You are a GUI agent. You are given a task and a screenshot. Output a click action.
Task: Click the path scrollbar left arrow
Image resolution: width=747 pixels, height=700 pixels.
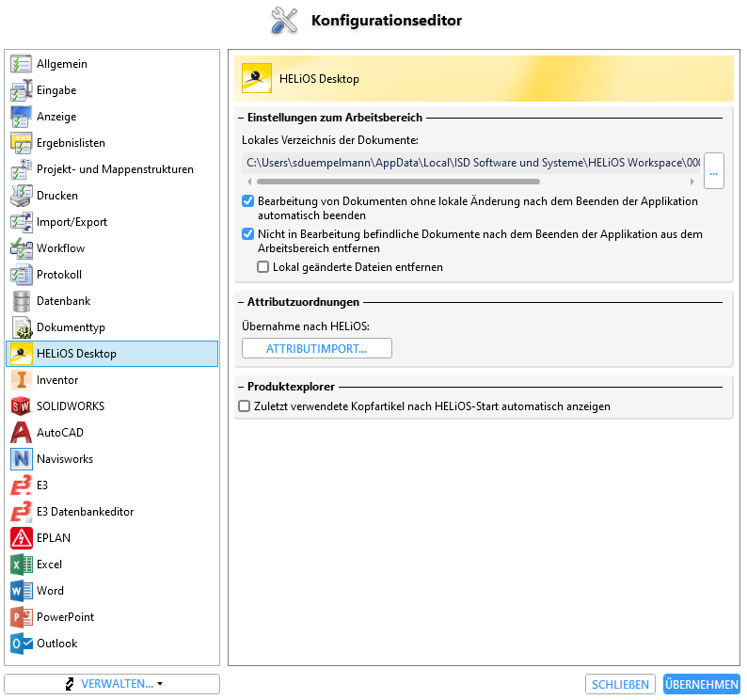point(249,182)
